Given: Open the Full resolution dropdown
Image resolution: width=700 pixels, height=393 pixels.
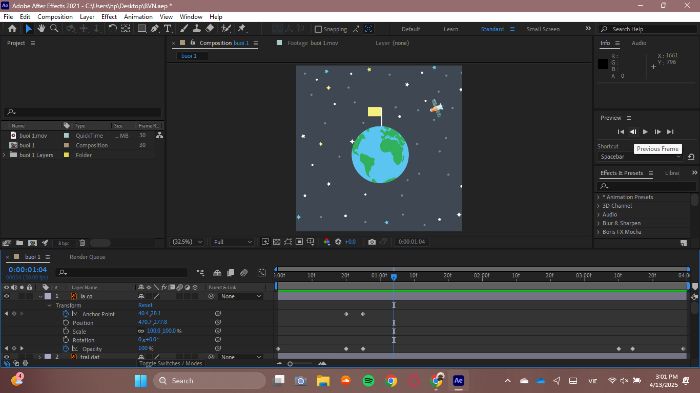Looking at the screenshot, I should click(x=232, y=242).
